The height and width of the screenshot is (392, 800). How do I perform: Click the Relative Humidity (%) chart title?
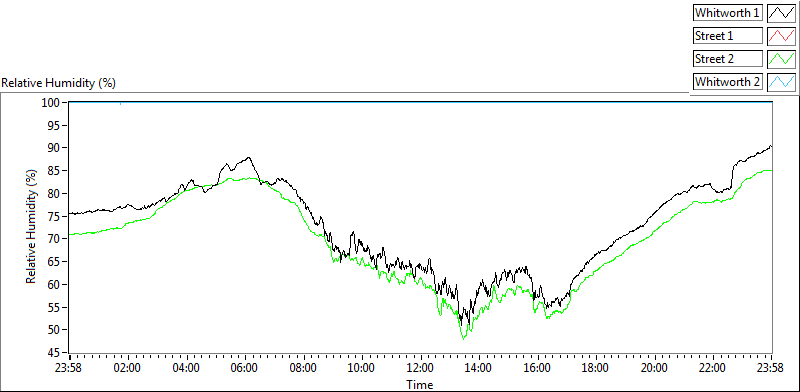pyautogui.click(x=59, y=83)
